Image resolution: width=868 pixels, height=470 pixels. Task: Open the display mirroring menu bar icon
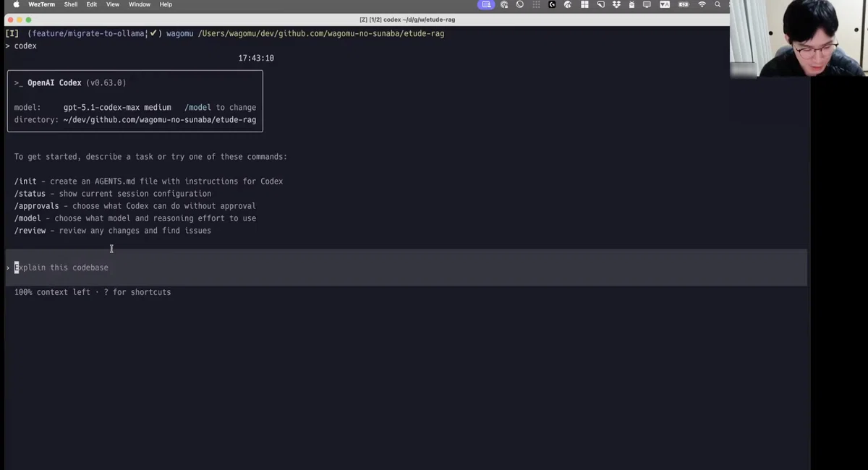pos(647,4)
